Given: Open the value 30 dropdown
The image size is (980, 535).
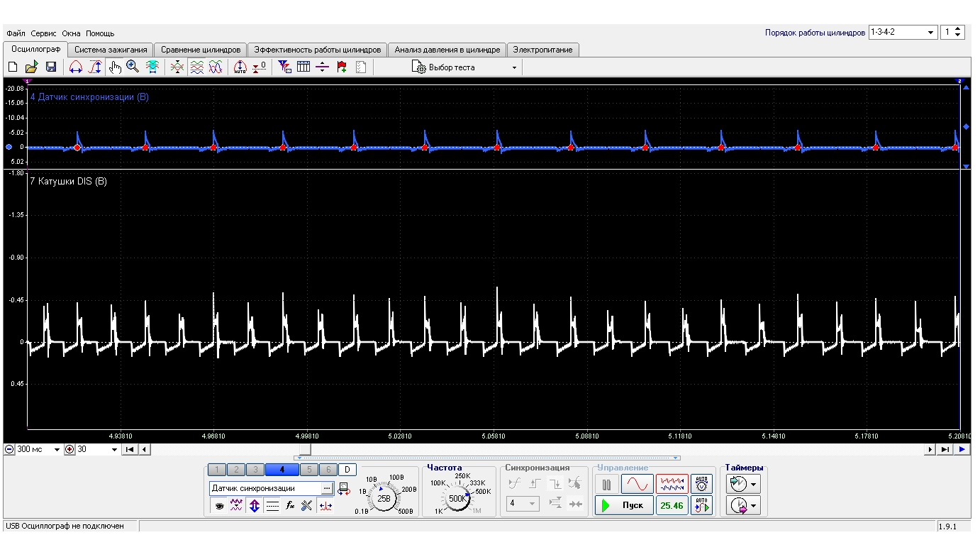Looking at the screenshot, I should [x=114, y=450].
